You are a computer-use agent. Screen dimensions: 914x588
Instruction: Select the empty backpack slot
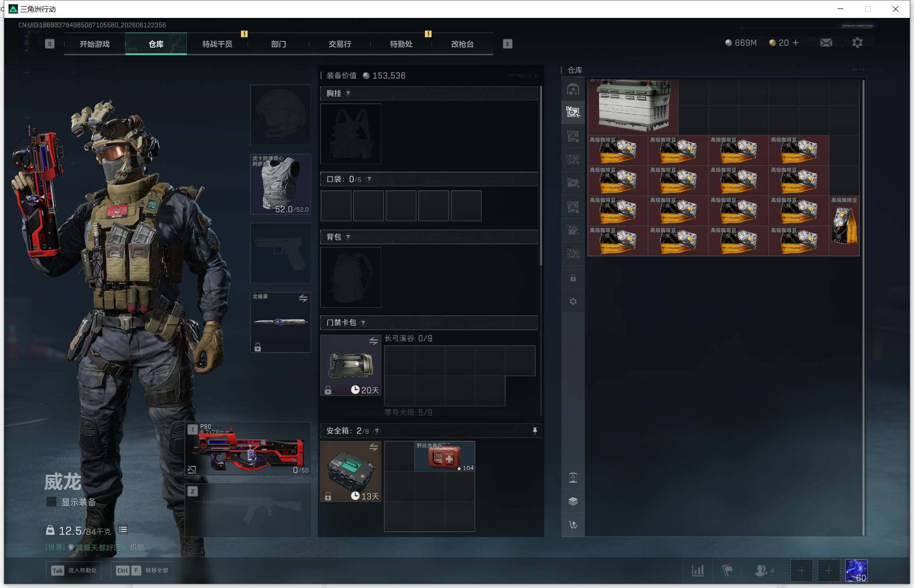(350, 277)
